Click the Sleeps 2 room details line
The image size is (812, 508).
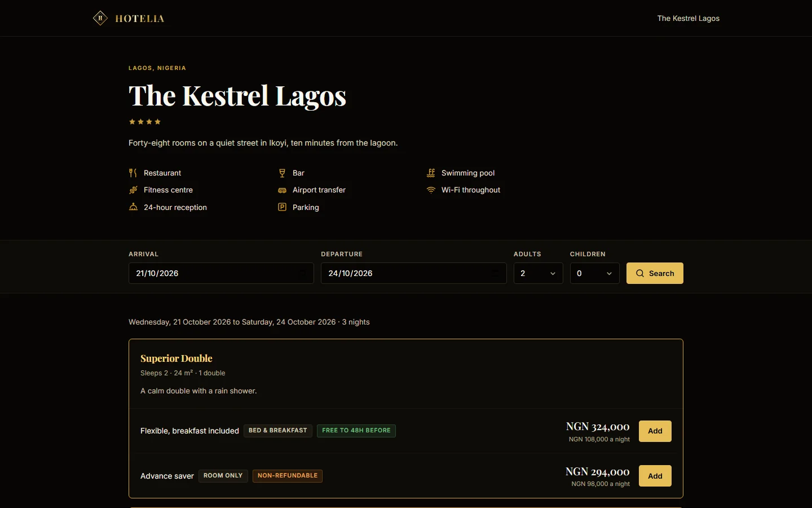point(183,373)
